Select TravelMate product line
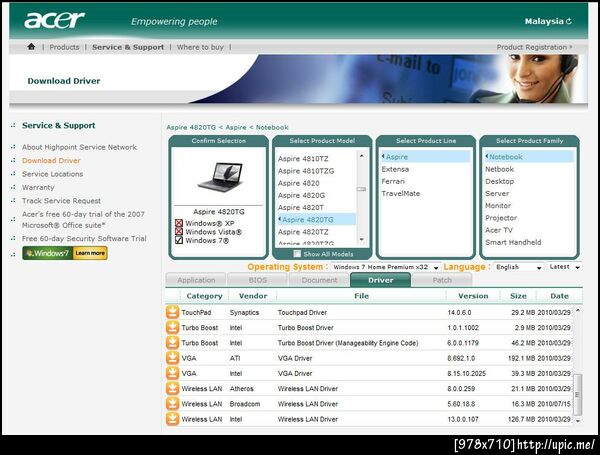 [x=401, y=194]
